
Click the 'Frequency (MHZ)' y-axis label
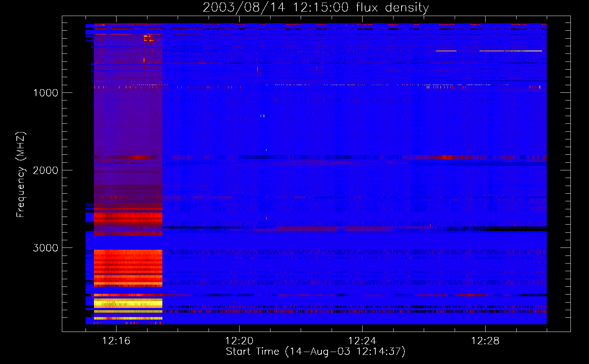21,175
